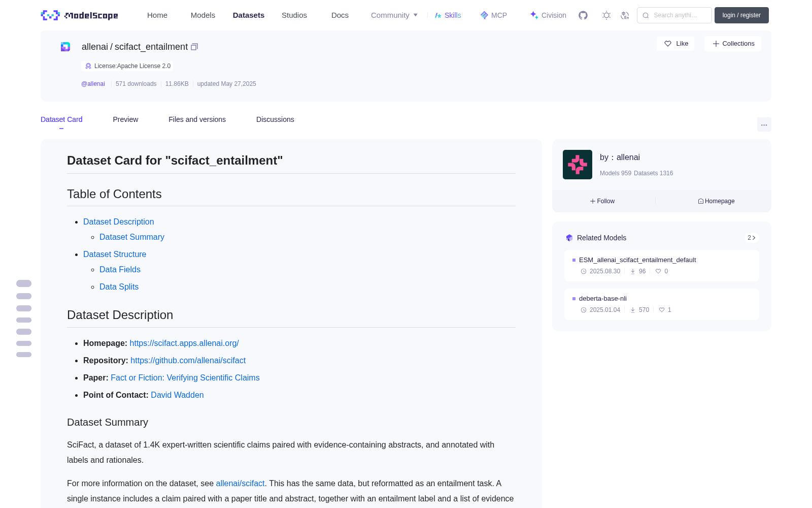The image size is (812, 508).
Task: Click the search magnifier icon
Action: 646,15
